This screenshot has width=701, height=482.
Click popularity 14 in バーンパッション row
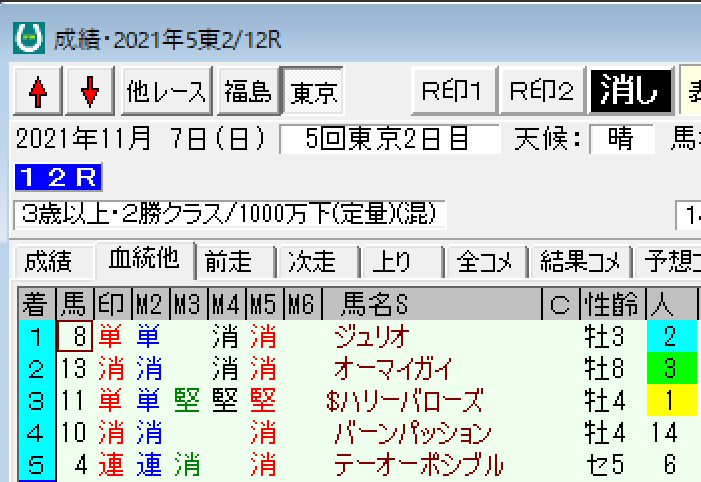click(x=664, y=433)
